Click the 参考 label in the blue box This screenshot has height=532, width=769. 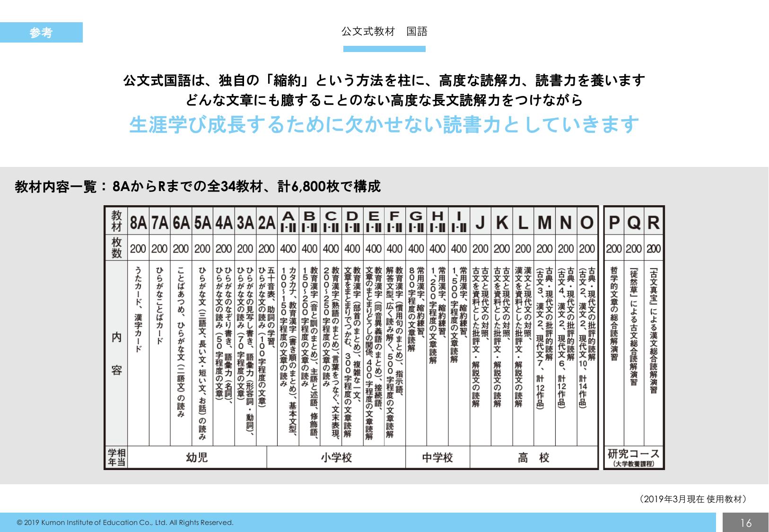41,33
